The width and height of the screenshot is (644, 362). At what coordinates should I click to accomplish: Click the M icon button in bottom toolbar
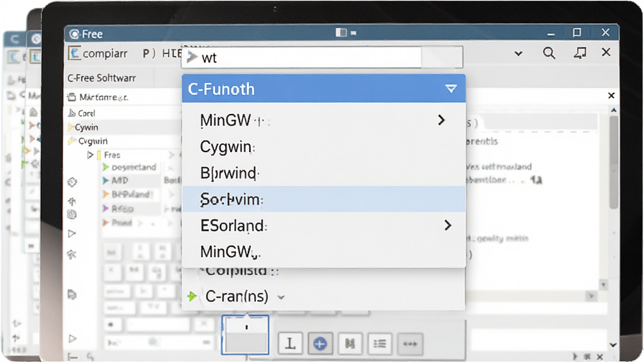click(x=350, y=343)
